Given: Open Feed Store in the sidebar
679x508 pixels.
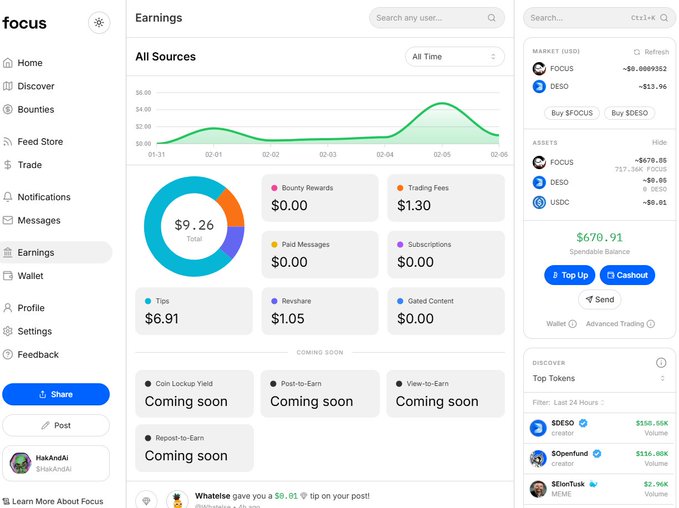Looking at the screenshot, I should [40, 142].
